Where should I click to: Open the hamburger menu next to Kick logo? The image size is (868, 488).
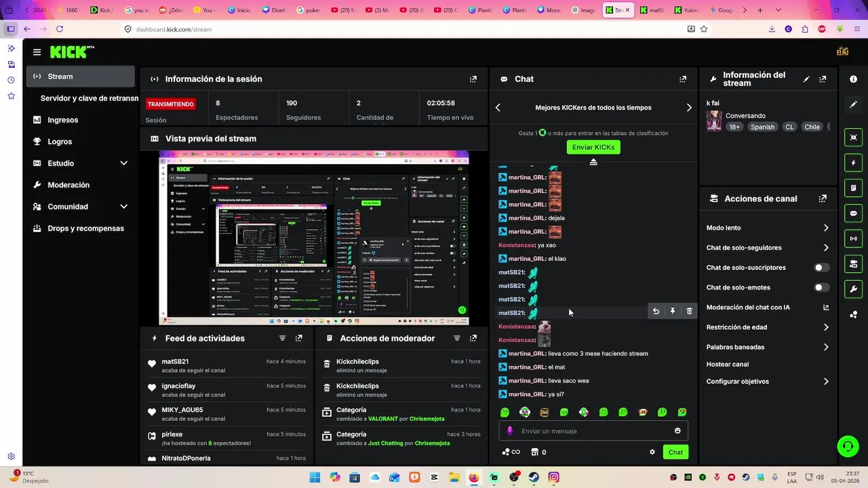click(37, 52)
